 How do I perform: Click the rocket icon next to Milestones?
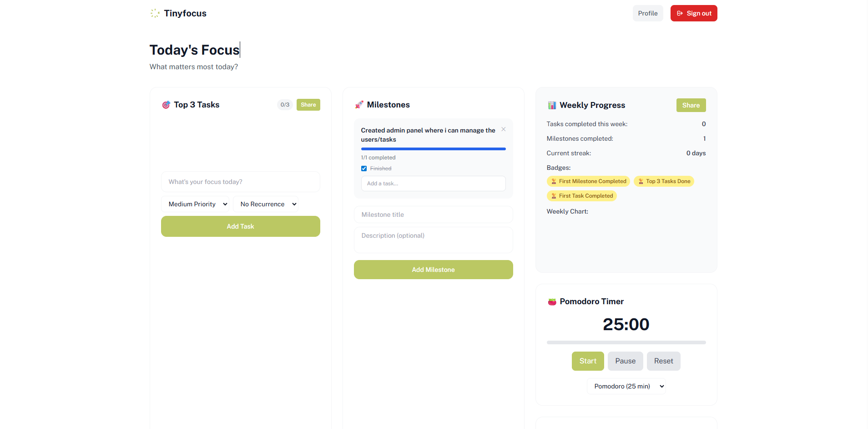click(x=359, y=105)
